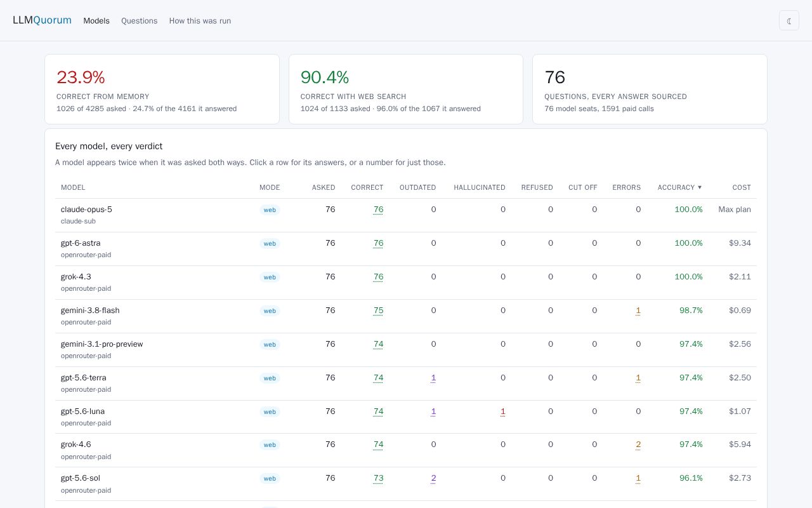Click gpt-5.6-sol correct count 73

click(378, 478)
